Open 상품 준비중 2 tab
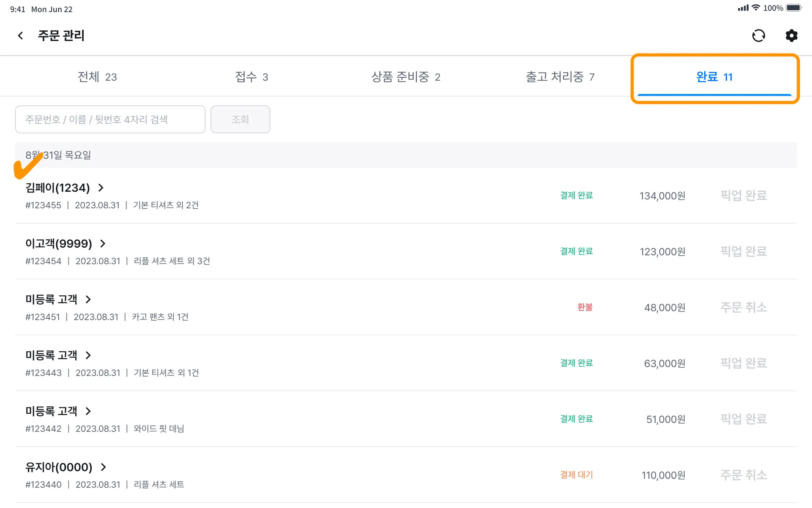This screenshot has width=812, height=508. point(406,77)
